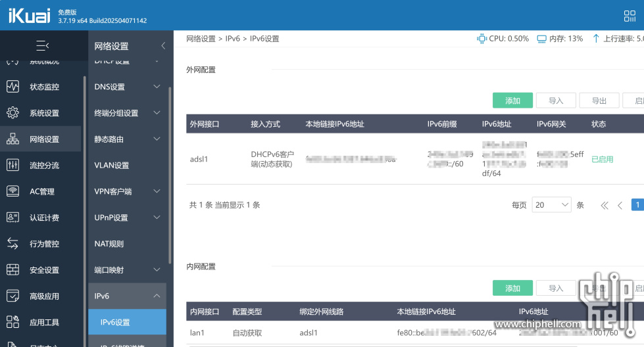This screenshot has height=347, width=644.
Task: Select the IPv6设置 submenu item
Action: tap(128, 322)
